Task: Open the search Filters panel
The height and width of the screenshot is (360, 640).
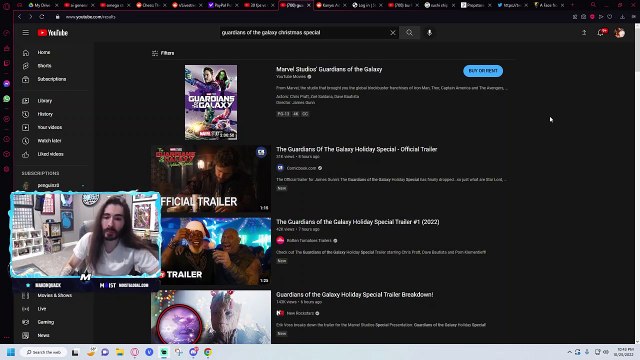Action: (163, 53)
